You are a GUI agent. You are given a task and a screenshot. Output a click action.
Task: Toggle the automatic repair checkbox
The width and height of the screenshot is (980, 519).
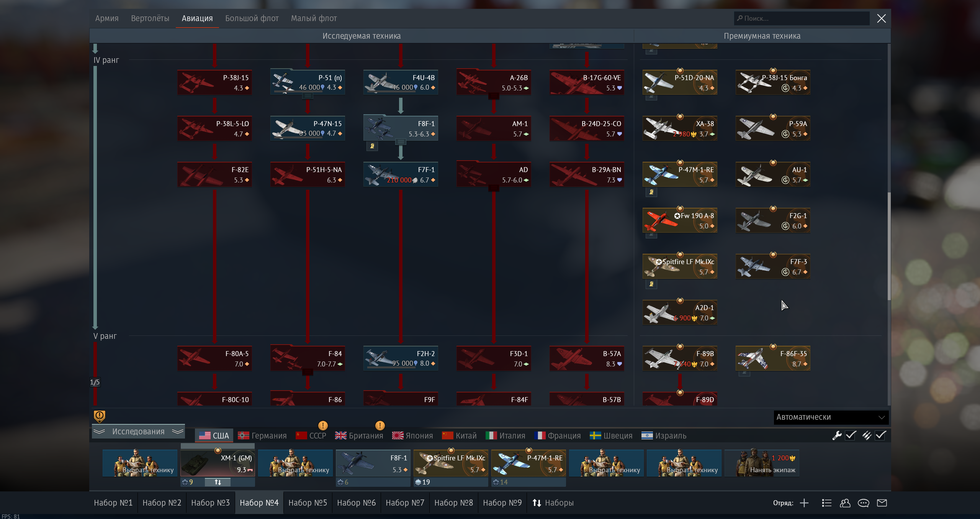(x=851, y=435)
